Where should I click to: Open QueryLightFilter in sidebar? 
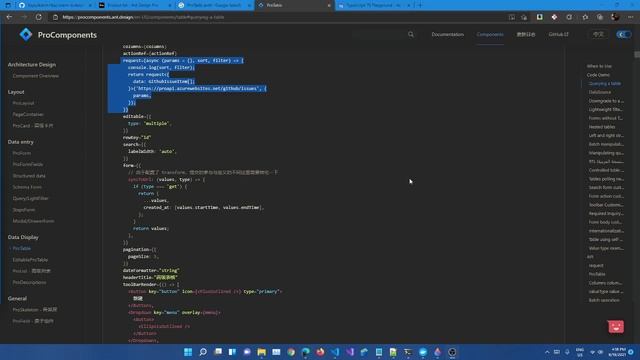[30, 198]
